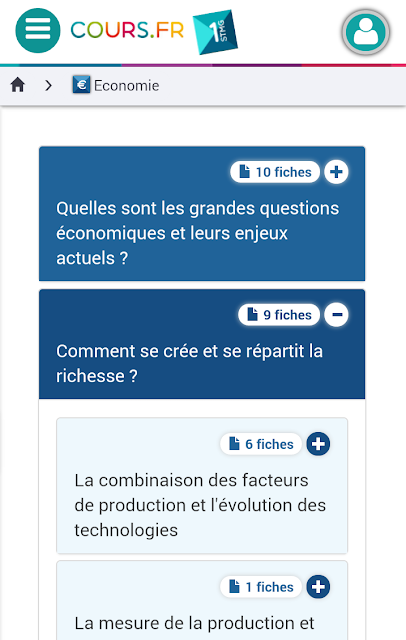Image resolution: width=406 pixels, height=640 pixels.
Task: Expand the Quelles sont les grandes questions section
Action: pyautogui.click(x=336, y=172)
